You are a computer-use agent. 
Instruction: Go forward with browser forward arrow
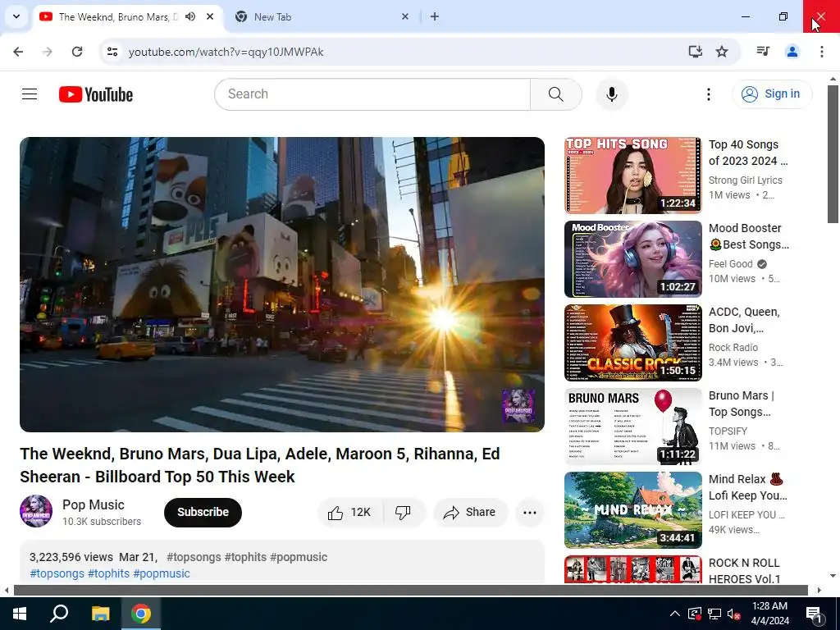point(48,52)
